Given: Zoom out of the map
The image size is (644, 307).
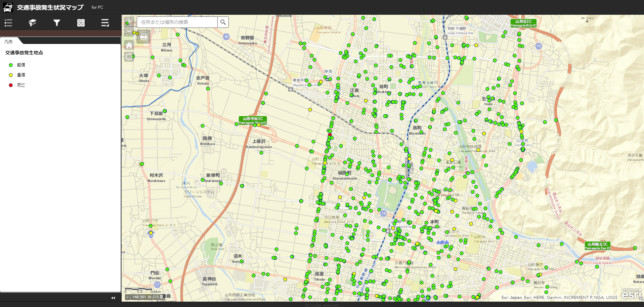Looking at the screenshot, I should tap(129, 31).
